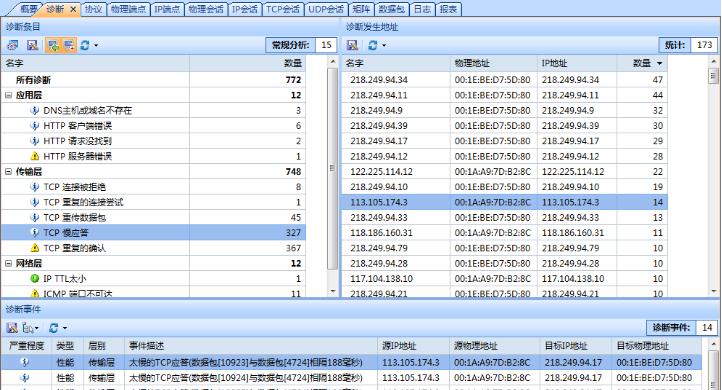Select the 所有诊断 row

click(x=153, y=80)
